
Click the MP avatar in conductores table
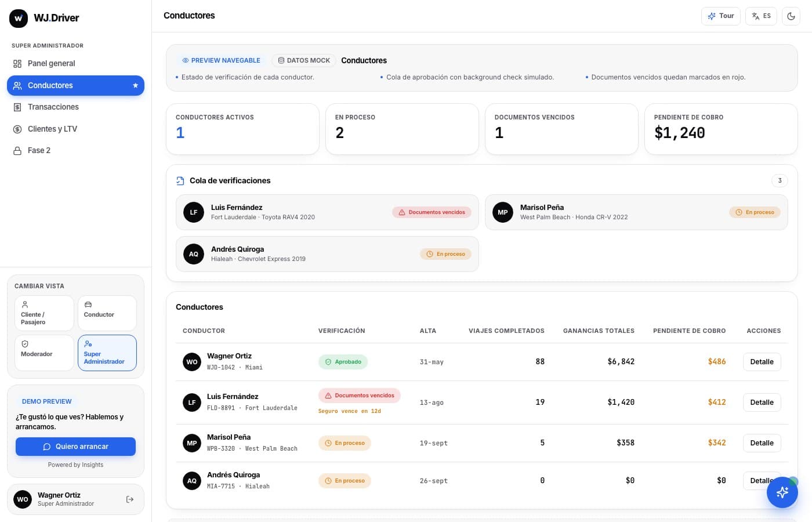[x=192, y=443]
